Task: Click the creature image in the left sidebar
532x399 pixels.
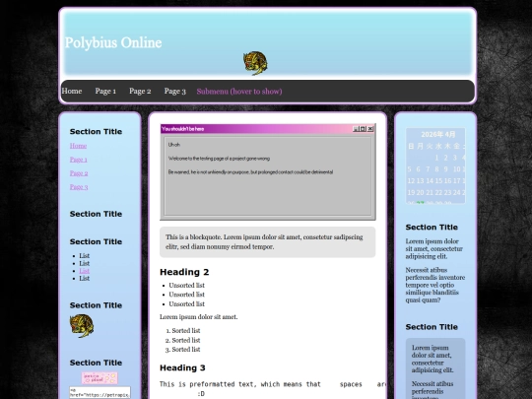Action: click(82, 326)
